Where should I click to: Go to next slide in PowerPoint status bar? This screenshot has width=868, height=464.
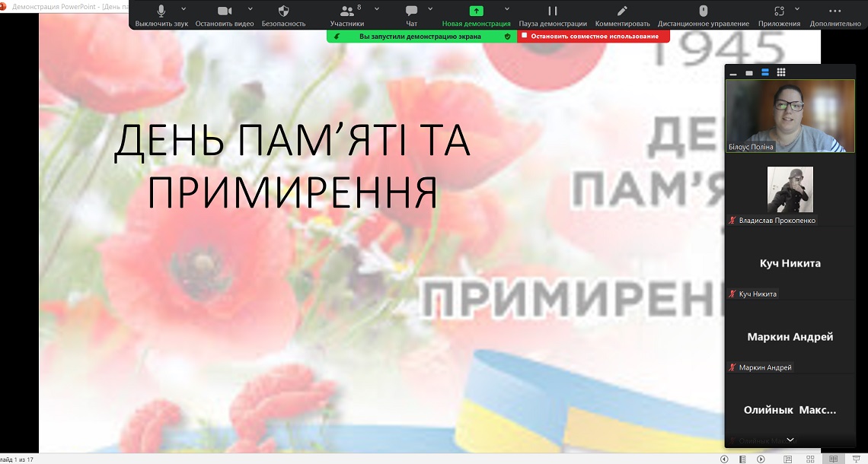pos(761,459)
